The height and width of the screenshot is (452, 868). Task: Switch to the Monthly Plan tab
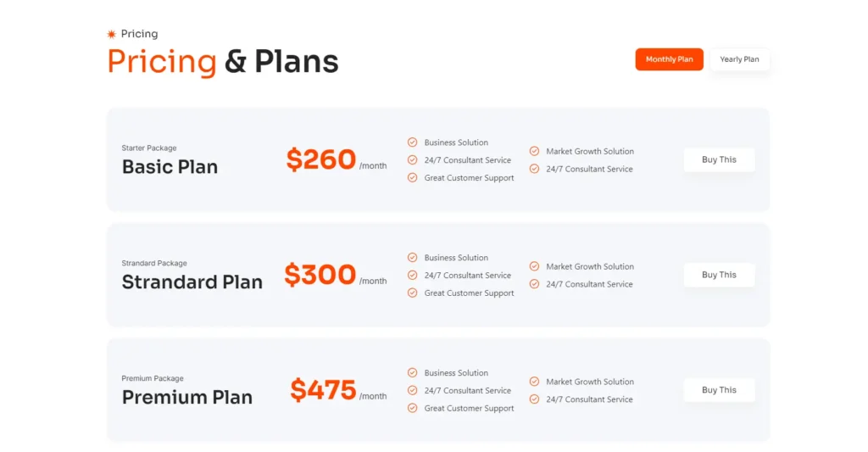(x=669, y=59)
